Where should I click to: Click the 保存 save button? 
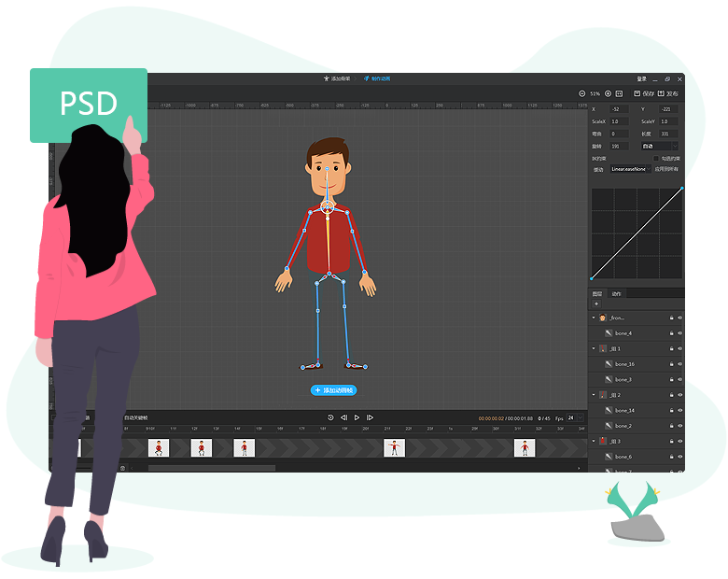click(645, 93)
